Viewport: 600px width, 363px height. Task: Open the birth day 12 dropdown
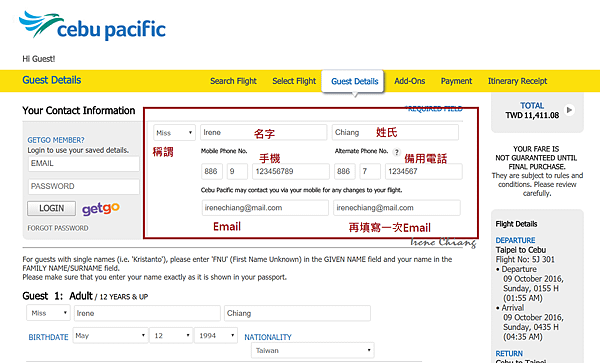click(171, 335)
